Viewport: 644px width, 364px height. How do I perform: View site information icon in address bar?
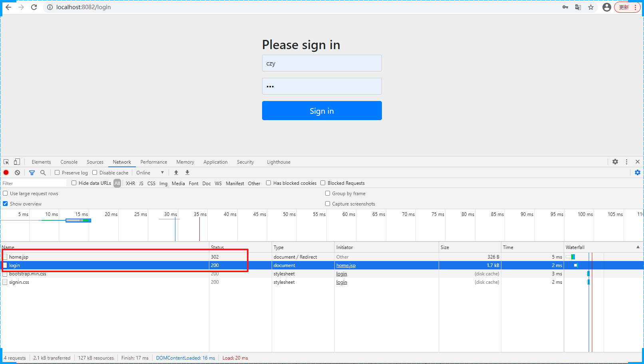(50, 7)
